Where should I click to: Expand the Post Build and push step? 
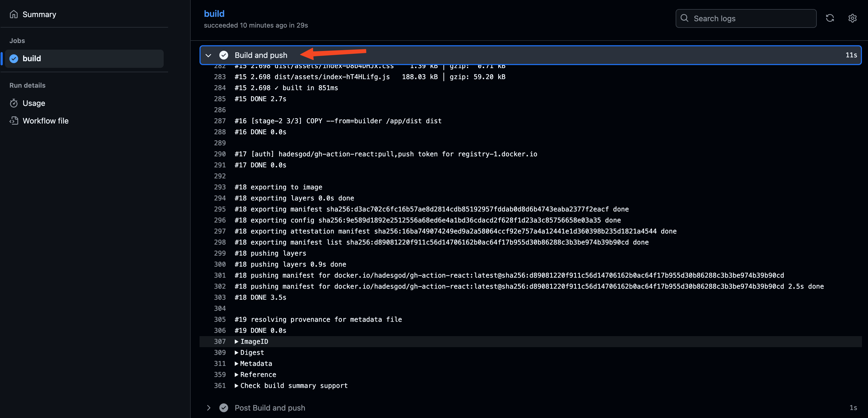click(208, 408)
